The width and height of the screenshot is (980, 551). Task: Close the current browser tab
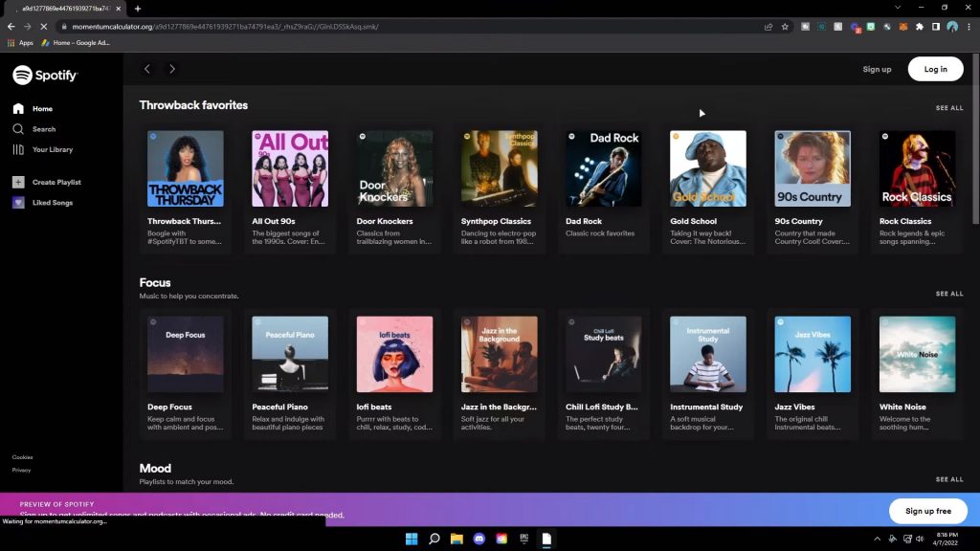[x=118, y=9]
